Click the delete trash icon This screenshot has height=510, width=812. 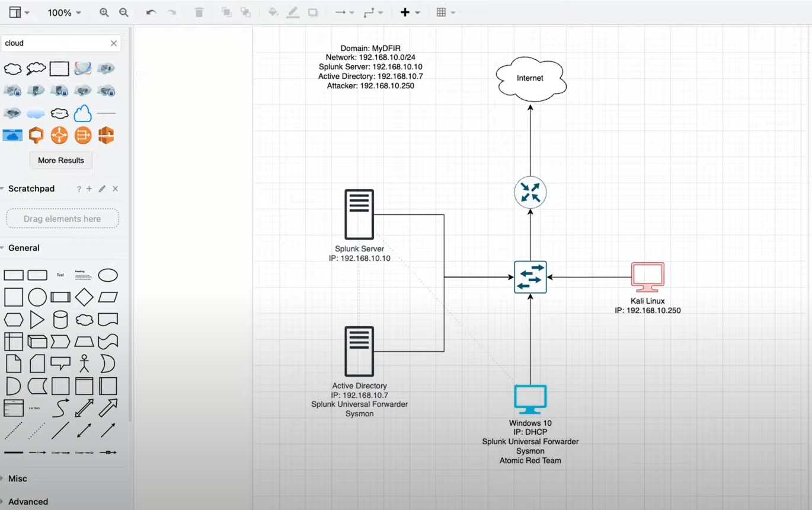199,12
